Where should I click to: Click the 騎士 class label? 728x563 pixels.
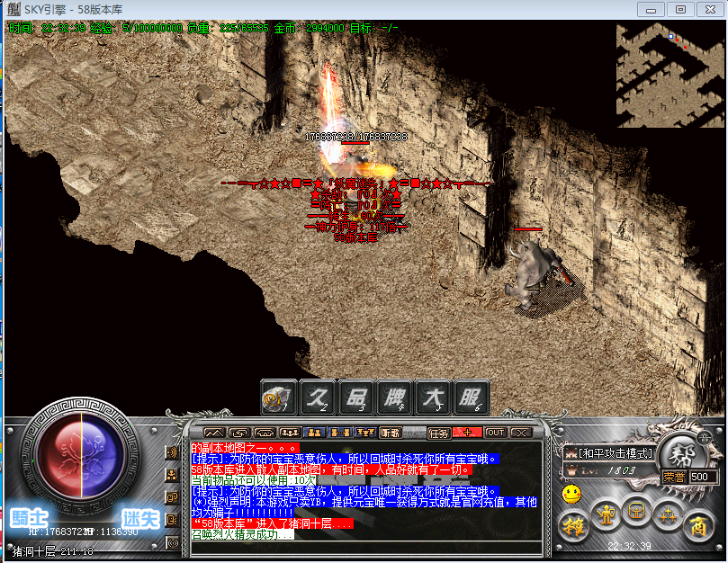(28, 518)
